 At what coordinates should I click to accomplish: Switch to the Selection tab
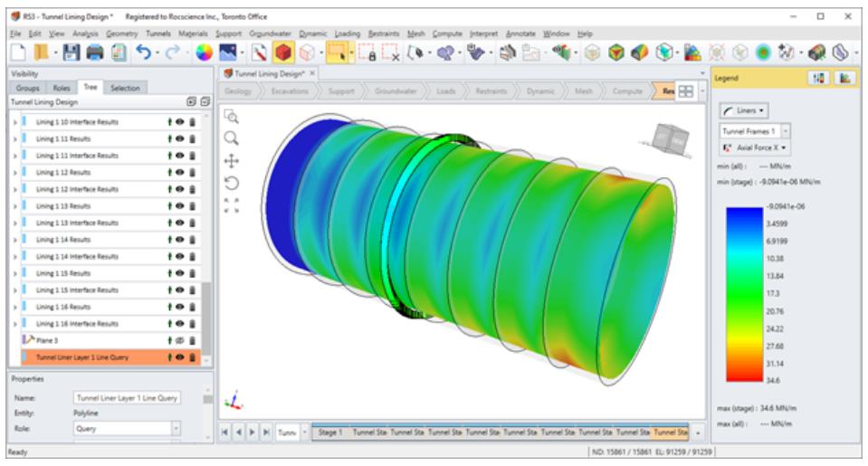[x=125, y=89]
